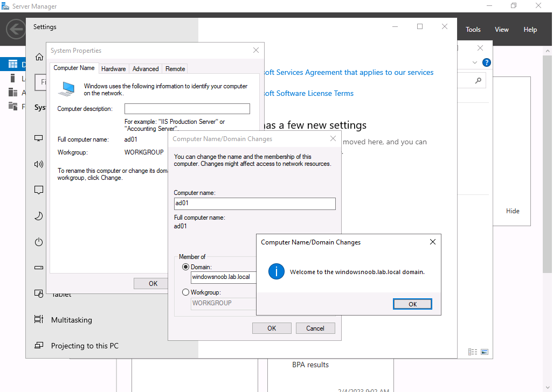Click OK in Computer Name/Domain Changes dialog
Viewport: 553px width, 392px height.
272,328
